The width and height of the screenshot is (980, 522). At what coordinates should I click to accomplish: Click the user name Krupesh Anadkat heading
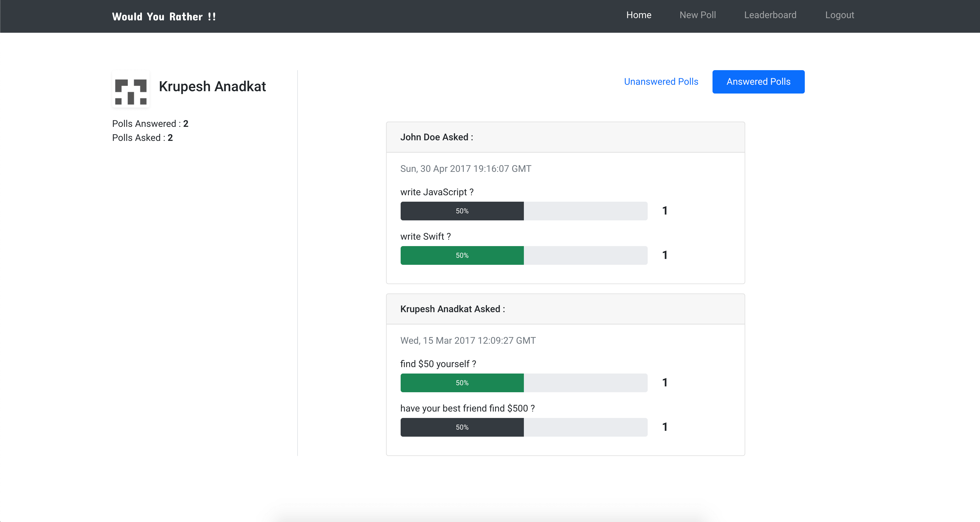(212, 87)
